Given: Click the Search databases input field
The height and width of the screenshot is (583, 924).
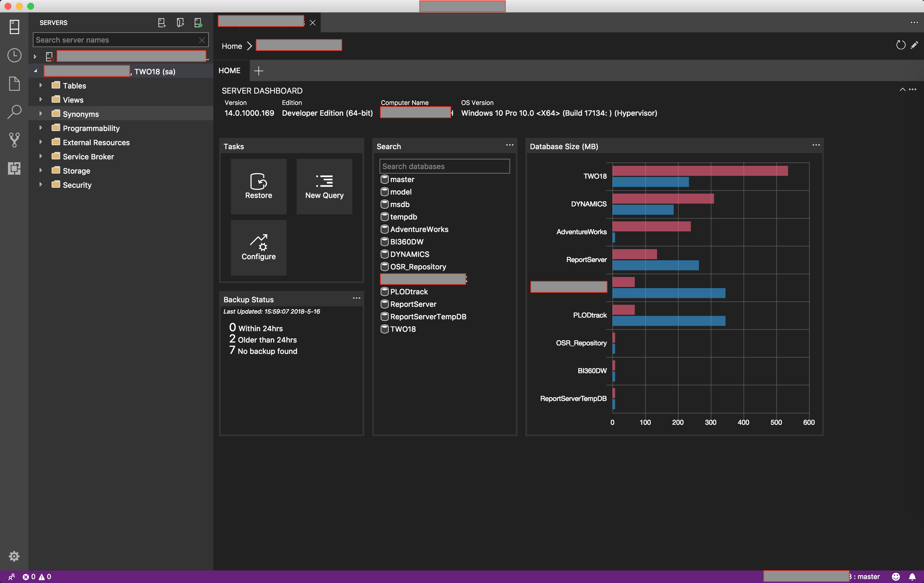Looking at the screenshot, I should pyautogui.click(x=444, y=166).
